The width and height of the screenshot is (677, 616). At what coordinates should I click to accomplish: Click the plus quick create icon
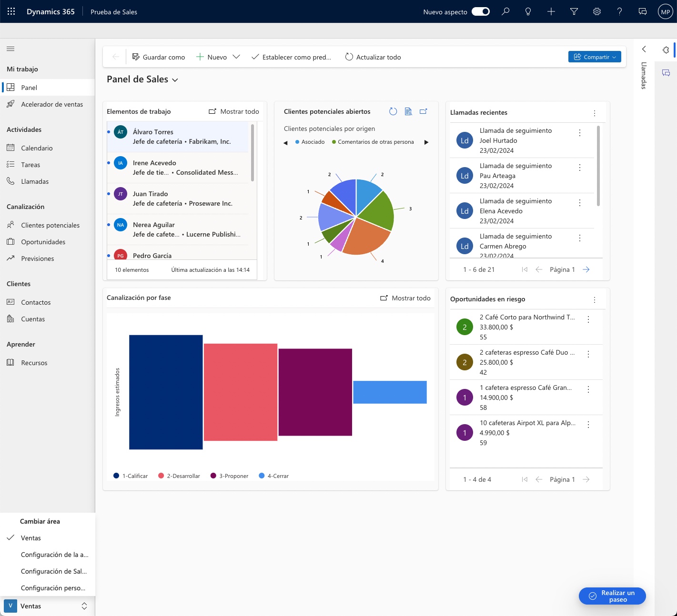[x=551, y=11]
